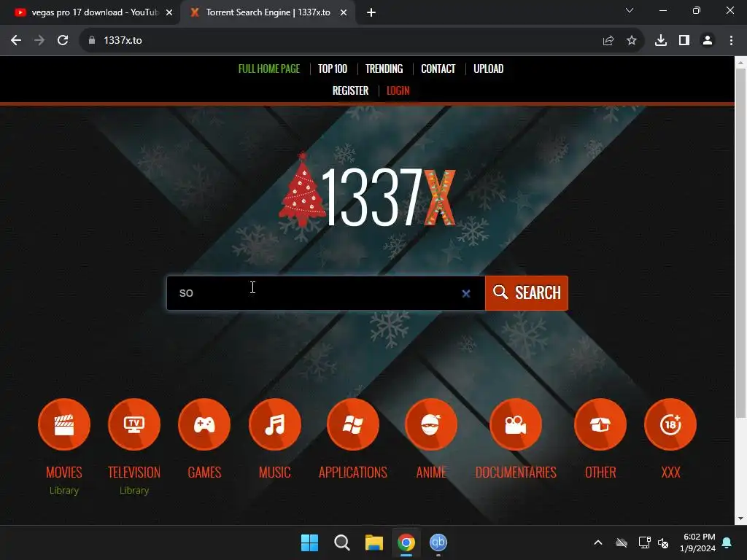Image resolution: width=747 pixels, height=560 pixels.
Task: Open FULL HOME PAGE link
Action: tap(269, 69)
